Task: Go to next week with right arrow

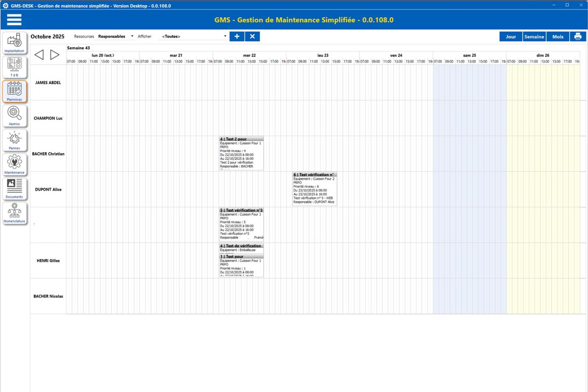Action: (55, 55)
